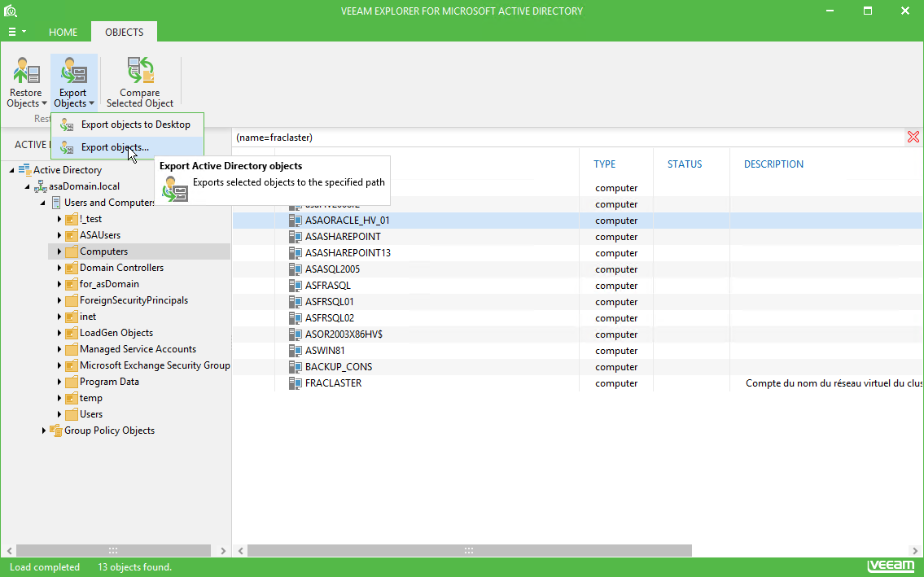Image resolution: width=924 pixels, height=577 pixels.
Task: Select the FRACLASTER row text
Action: [x=334, y=383]
